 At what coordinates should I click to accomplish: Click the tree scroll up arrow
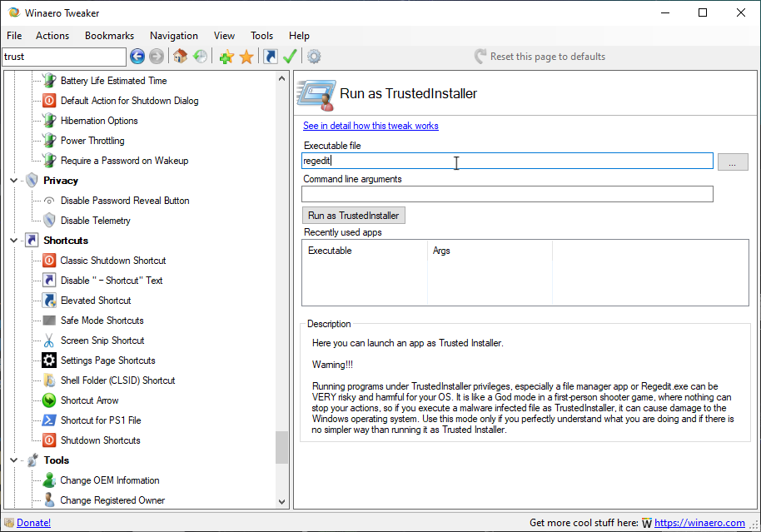[x=282, y=78]
